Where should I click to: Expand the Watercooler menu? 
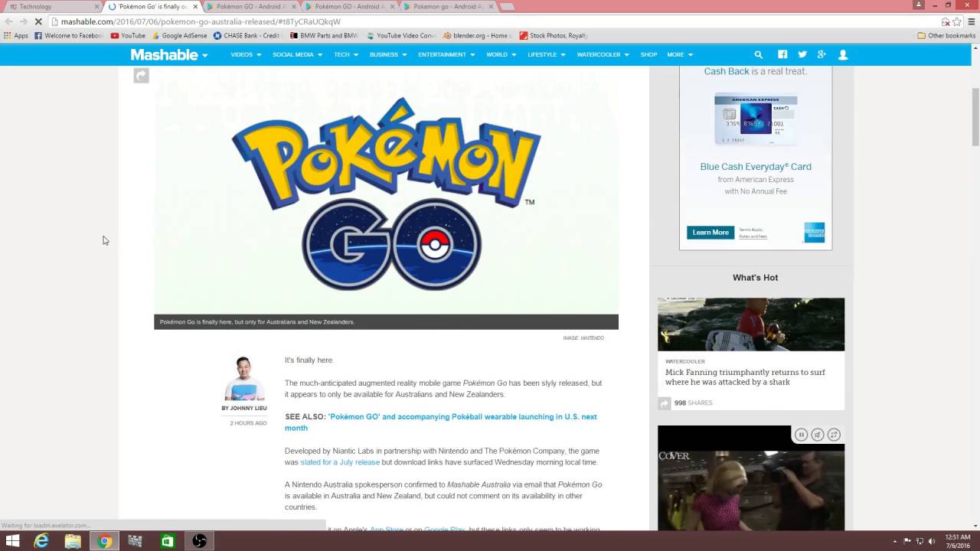[603, 55]
